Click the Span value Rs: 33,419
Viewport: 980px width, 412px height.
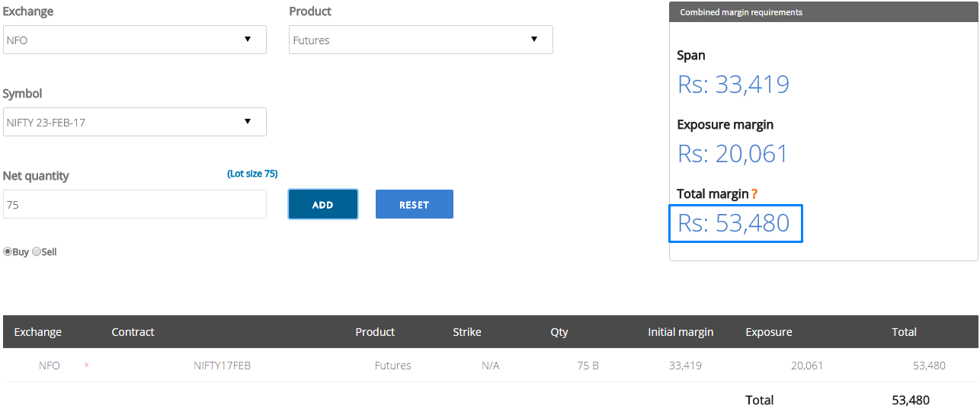734,85
